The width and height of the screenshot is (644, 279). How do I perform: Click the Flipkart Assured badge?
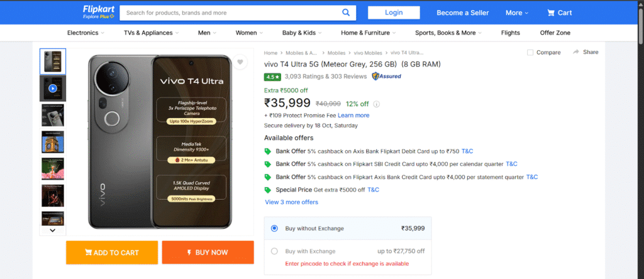(387, 76)
